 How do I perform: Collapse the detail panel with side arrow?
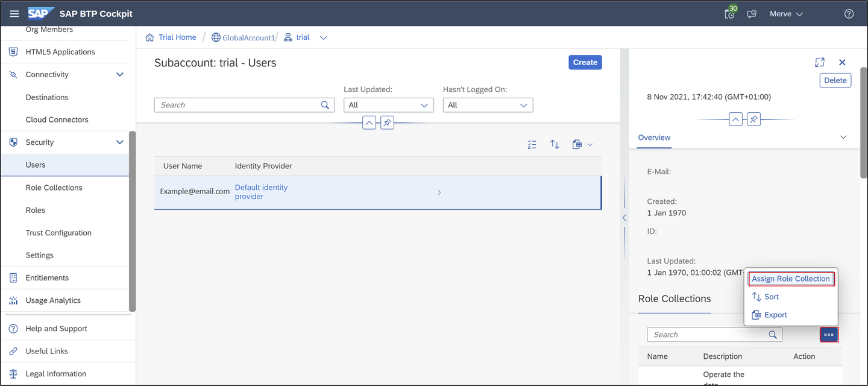point(624,218)
